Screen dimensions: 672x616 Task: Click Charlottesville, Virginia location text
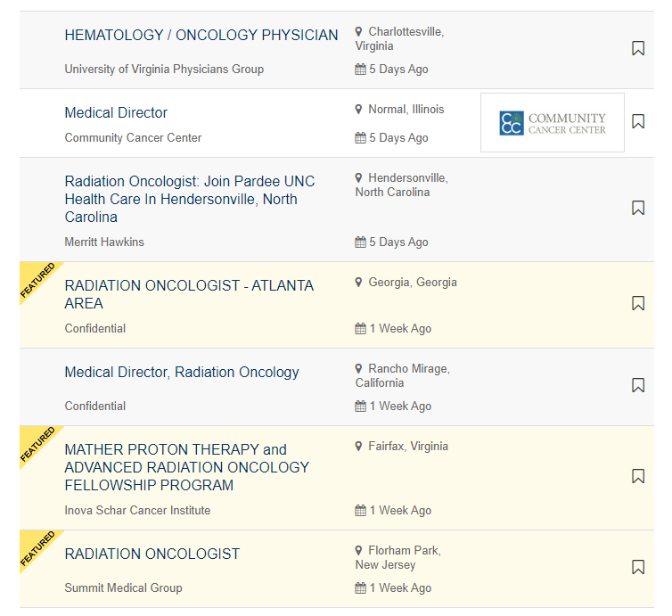399,39
